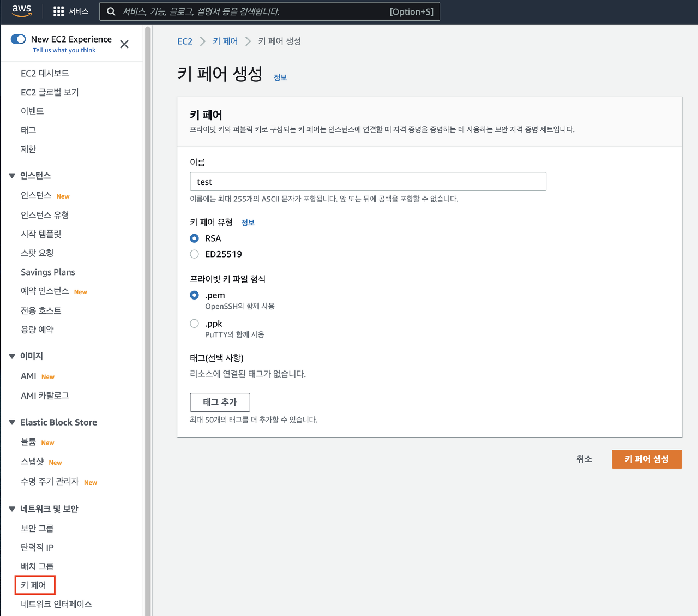698x616 pixels.
Task: Collapse the 이미지 sidebar section
Action: [12, 356]
